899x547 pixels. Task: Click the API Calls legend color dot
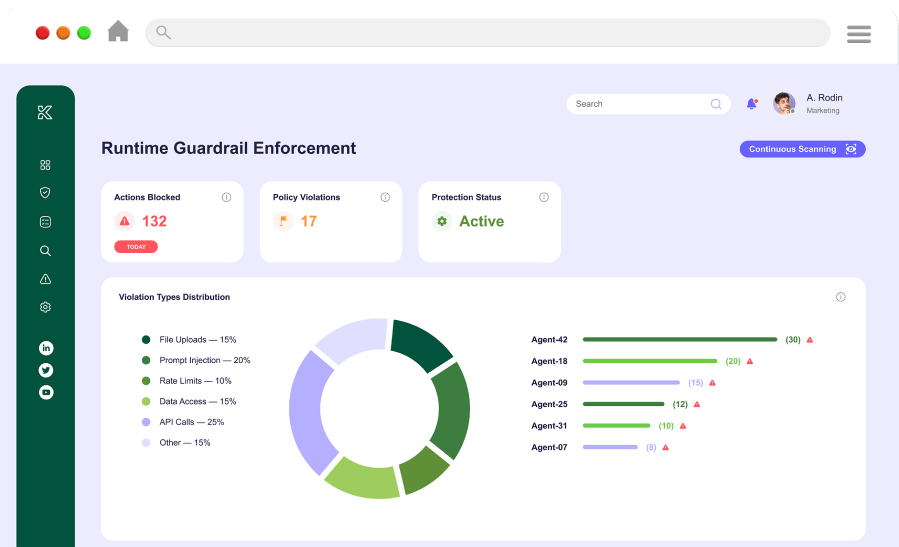click(146, 422)
